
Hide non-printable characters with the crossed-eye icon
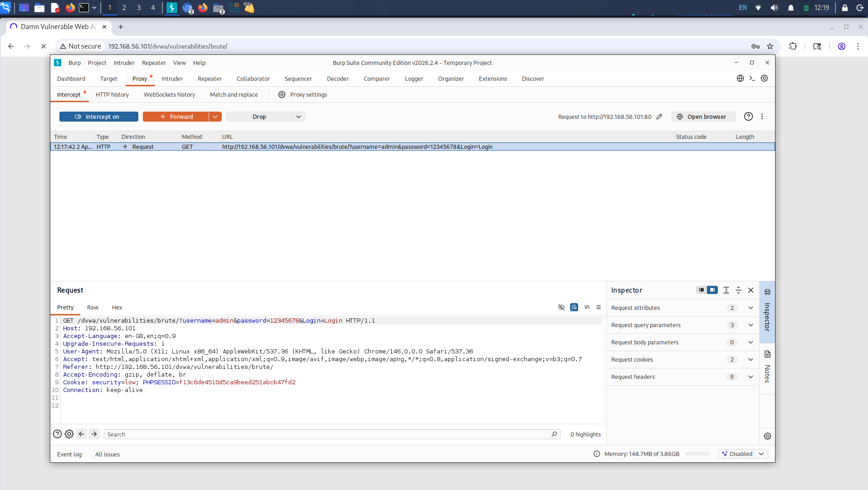point(561,307)
